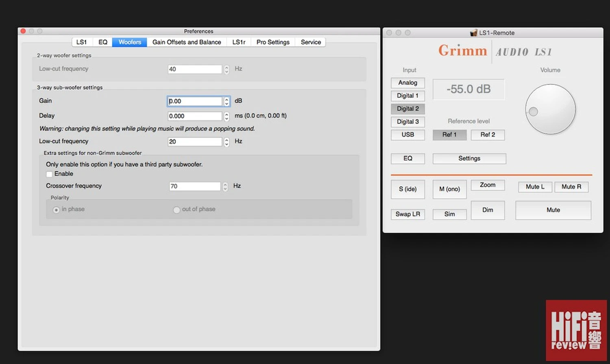Select the 'in phase' polarity option
610x364 pixels.
coord(57,210)
